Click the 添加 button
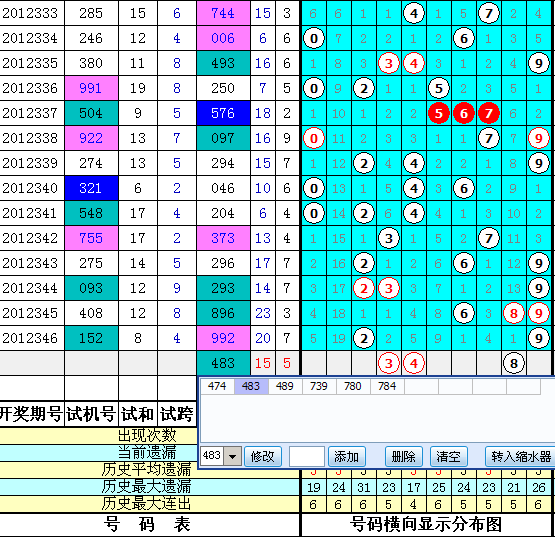The image size is (555, 537). pos(347,457)
